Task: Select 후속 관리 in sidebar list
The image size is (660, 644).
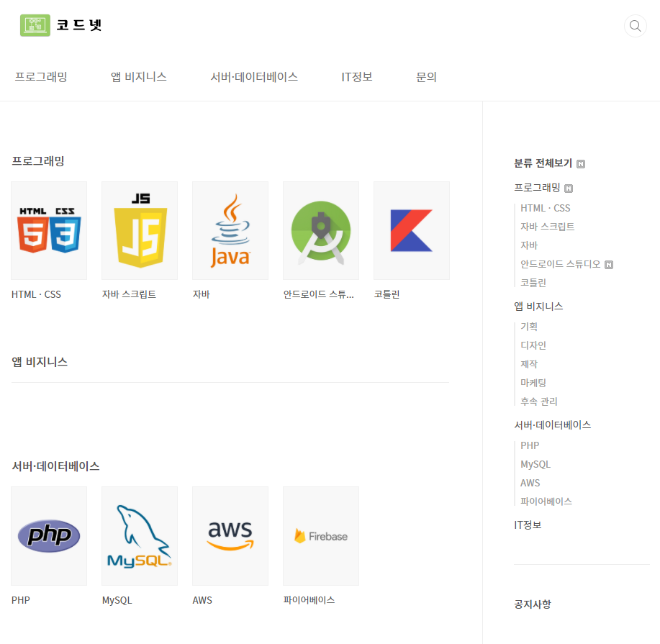Action: (x=539, y=402)
